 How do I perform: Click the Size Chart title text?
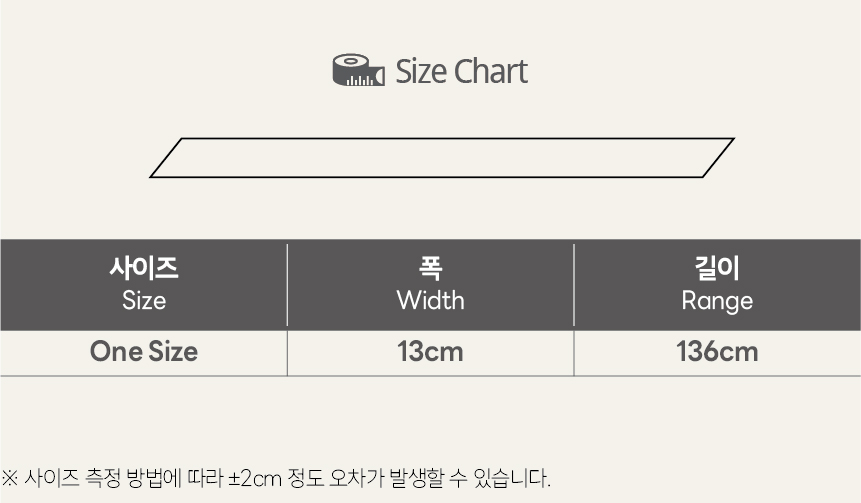click(x=461, y=71)
